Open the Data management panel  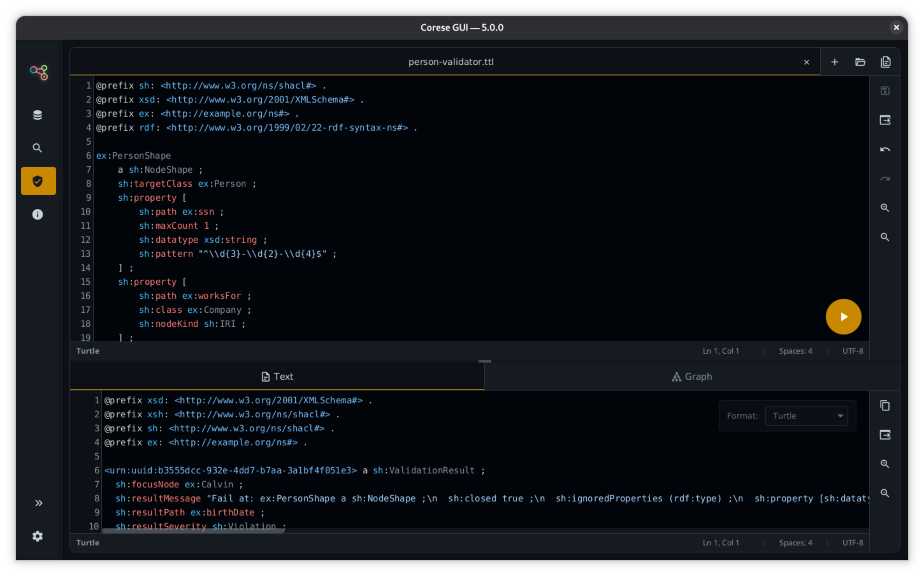click(x=38, y=115)
